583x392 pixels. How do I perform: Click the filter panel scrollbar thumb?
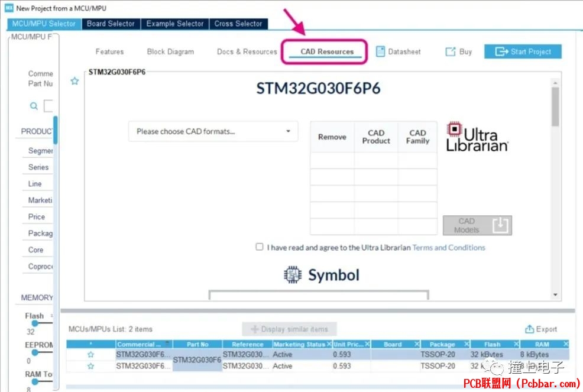click(x=56, y=130)
